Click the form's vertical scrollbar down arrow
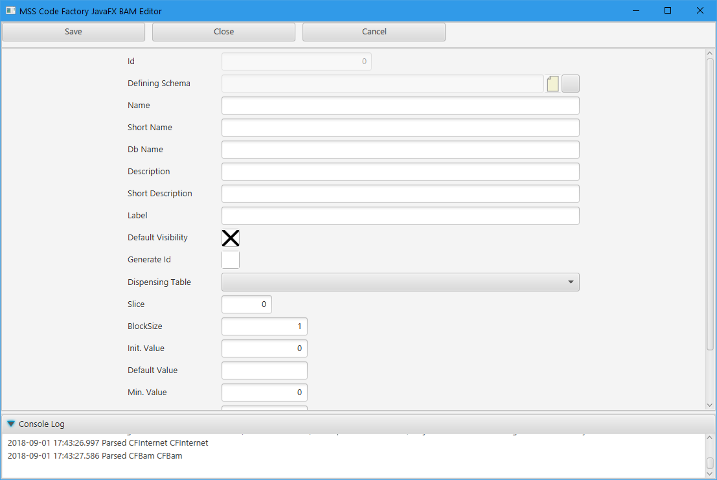This screenshot has width=717, height=480. [710, 404]
